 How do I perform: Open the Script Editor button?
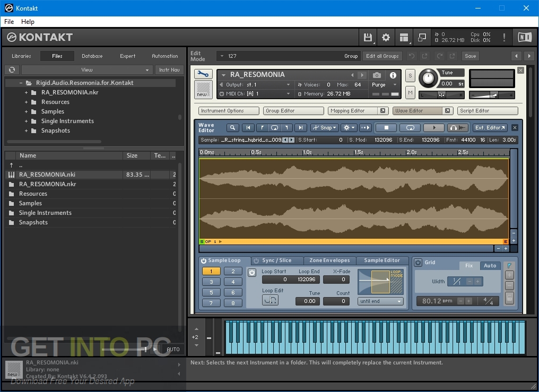click(x=488, y=111)
